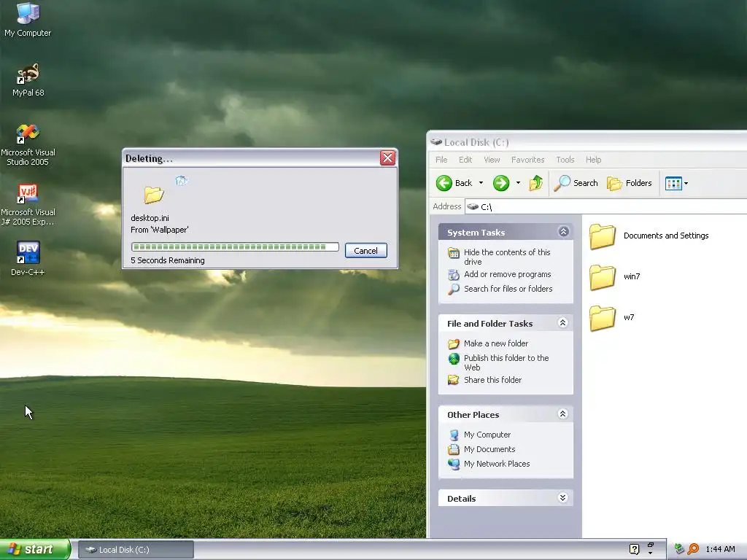The height and width of the screenshot is (560, 747).
Task: Click Hide the contents of this drive
Action: click(507, 257)
